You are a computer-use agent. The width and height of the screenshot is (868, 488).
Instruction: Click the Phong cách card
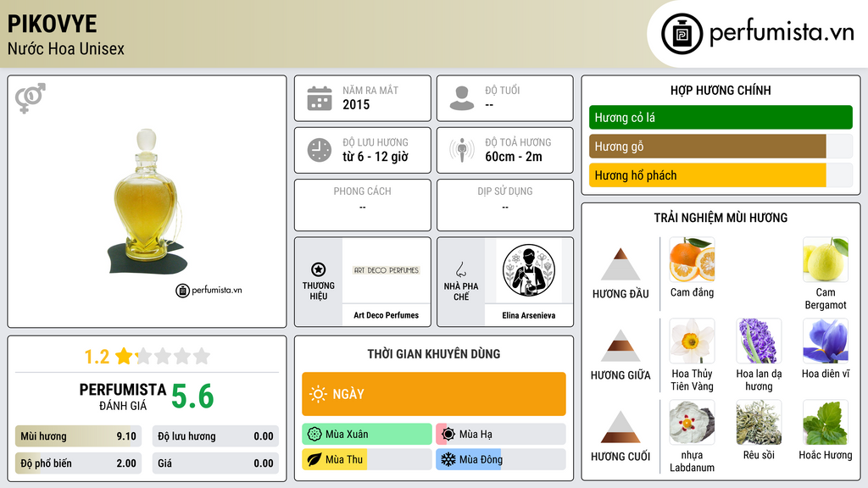click(363, 205)
